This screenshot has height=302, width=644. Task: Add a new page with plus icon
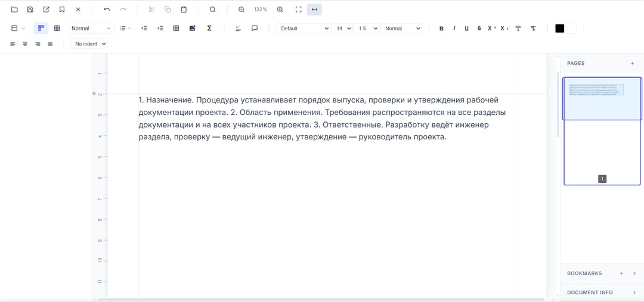(633, 63)
